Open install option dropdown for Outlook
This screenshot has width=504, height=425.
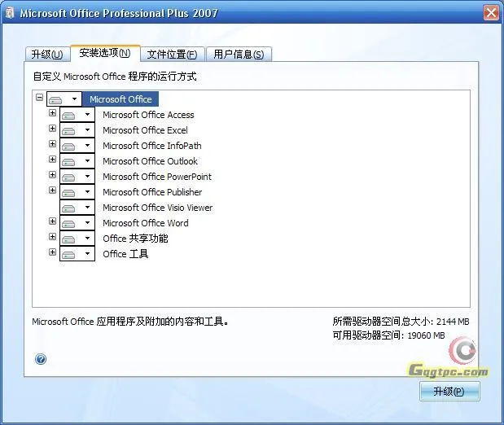(x=77, y=160)
